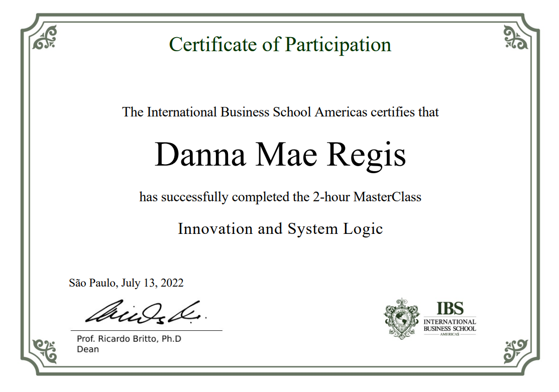Click the signature underline rule
Image resolution: width=559 pixels, height=392 pixels.
[146, 331]
